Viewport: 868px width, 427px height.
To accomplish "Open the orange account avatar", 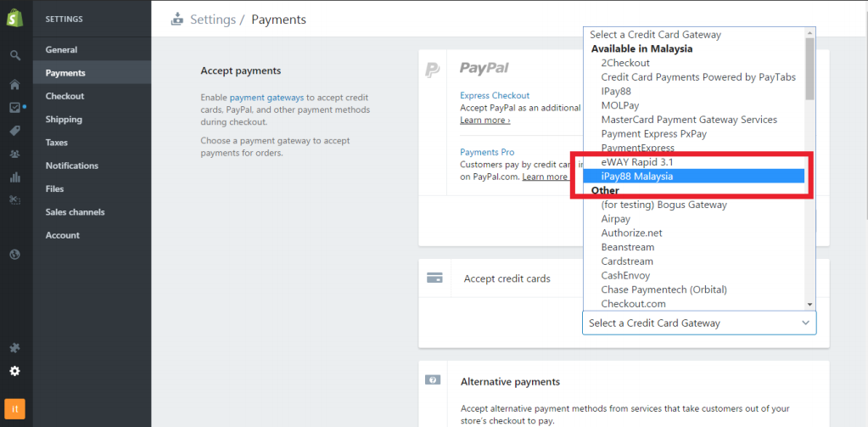I will pyautogui.click(x=15, y=409).
